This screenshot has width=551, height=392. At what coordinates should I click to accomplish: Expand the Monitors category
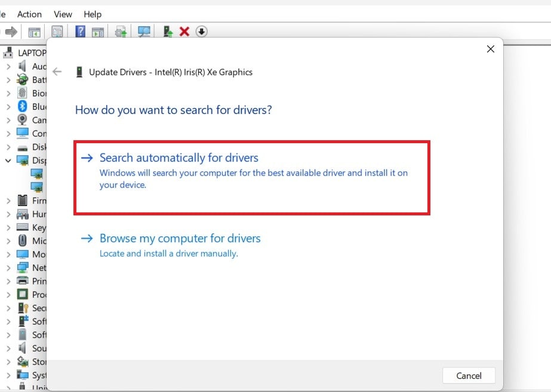pyautogui.click(x=8, y=254)
